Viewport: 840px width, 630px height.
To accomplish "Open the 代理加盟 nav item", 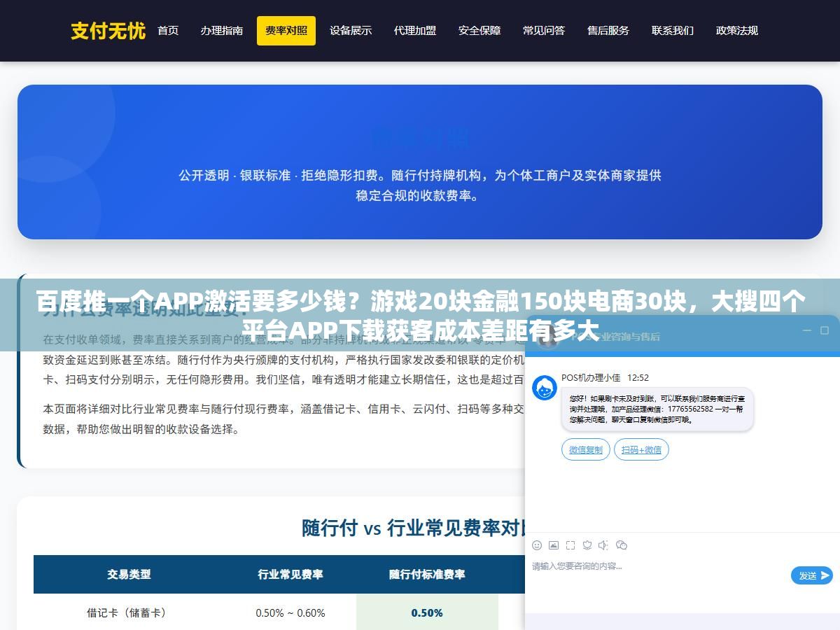I will pos(415,31).
